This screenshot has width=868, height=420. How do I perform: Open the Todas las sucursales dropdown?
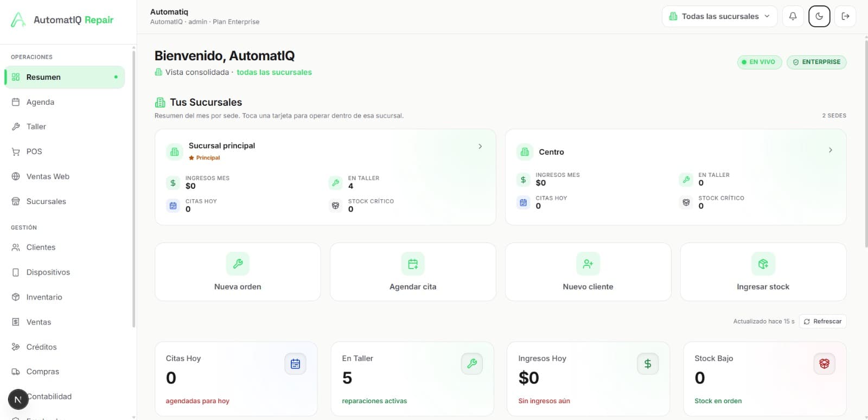[x=719, y=16]
